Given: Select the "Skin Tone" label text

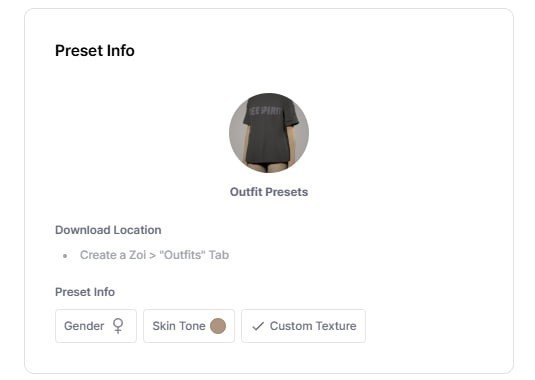Looking at the screenshot, I should 179,326.
